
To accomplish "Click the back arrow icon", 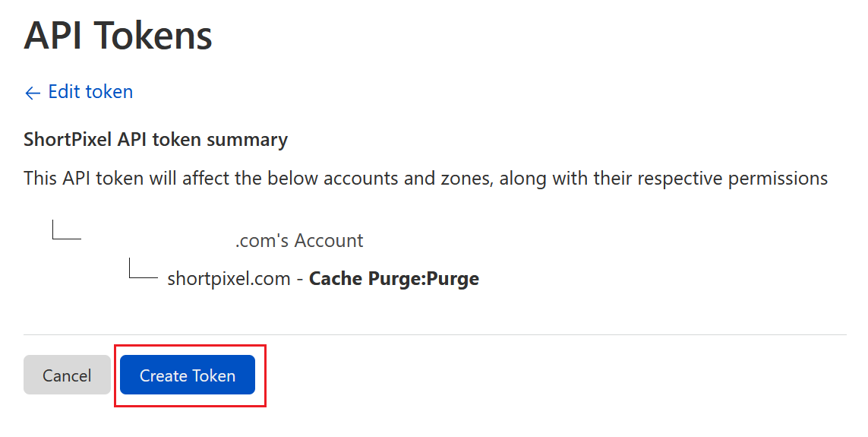I will [x=32, y=93].
